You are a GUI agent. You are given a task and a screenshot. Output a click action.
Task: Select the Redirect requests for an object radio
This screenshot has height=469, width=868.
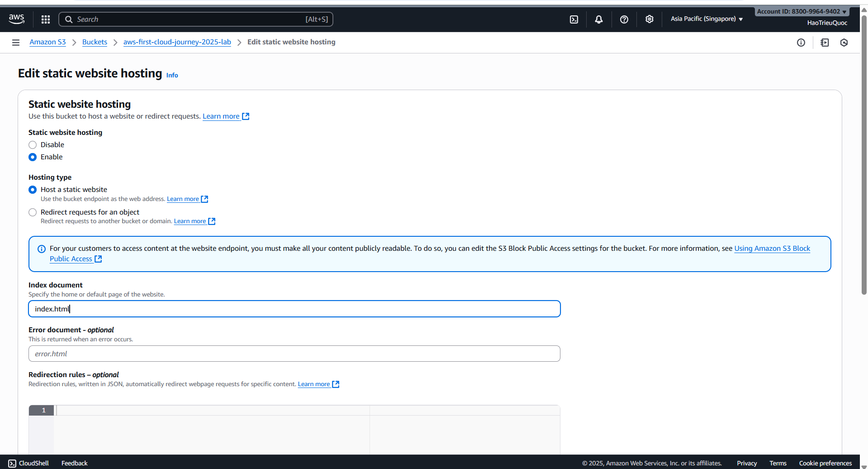[x=32, y=212]
